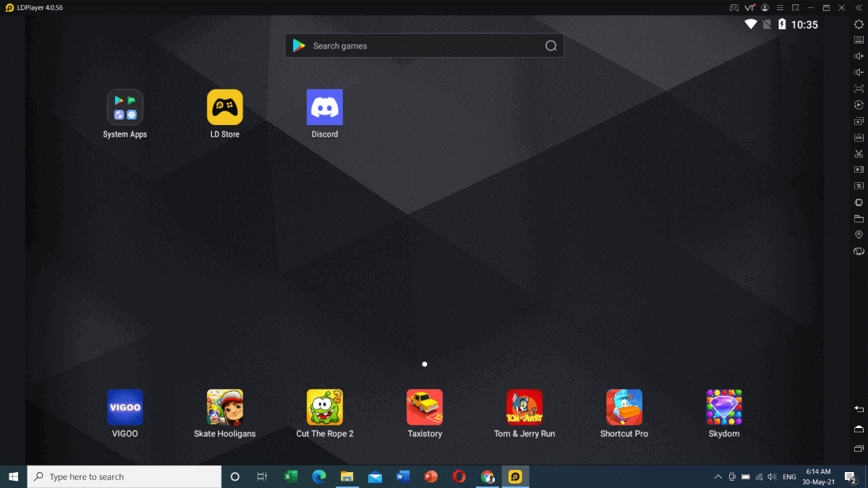
Task: Open the operation recorder sidebar icon
Action: pos(859,105)
